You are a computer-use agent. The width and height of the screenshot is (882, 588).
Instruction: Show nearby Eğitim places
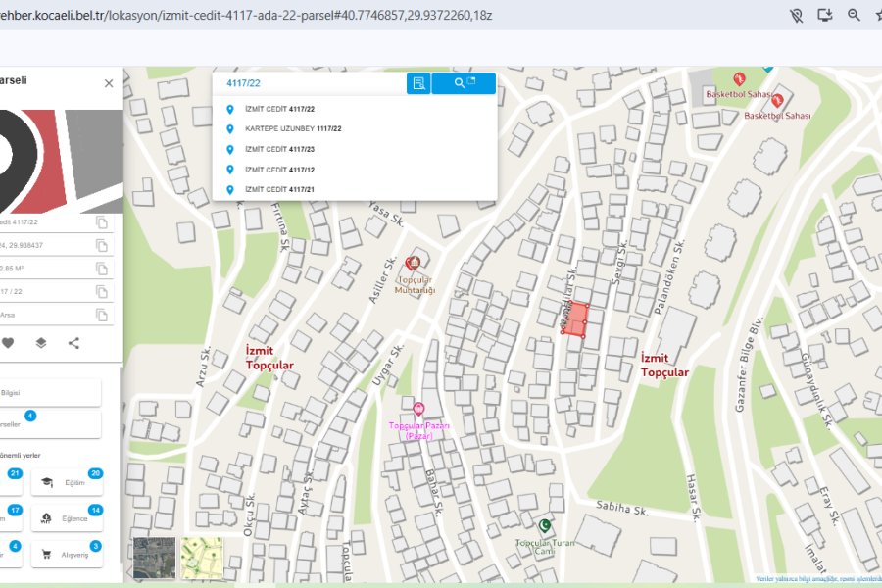tap(67, 483)
